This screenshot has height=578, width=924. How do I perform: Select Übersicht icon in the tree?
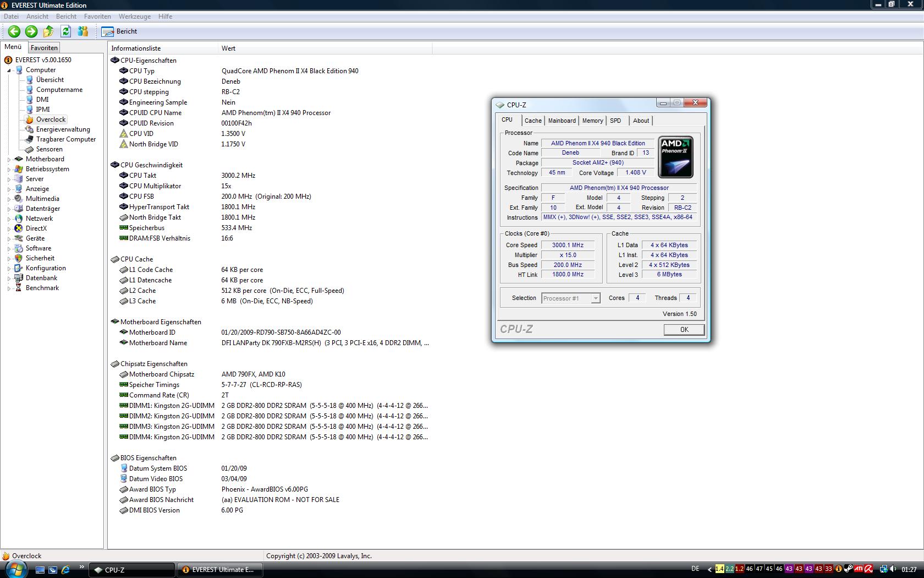pos(30,80)
